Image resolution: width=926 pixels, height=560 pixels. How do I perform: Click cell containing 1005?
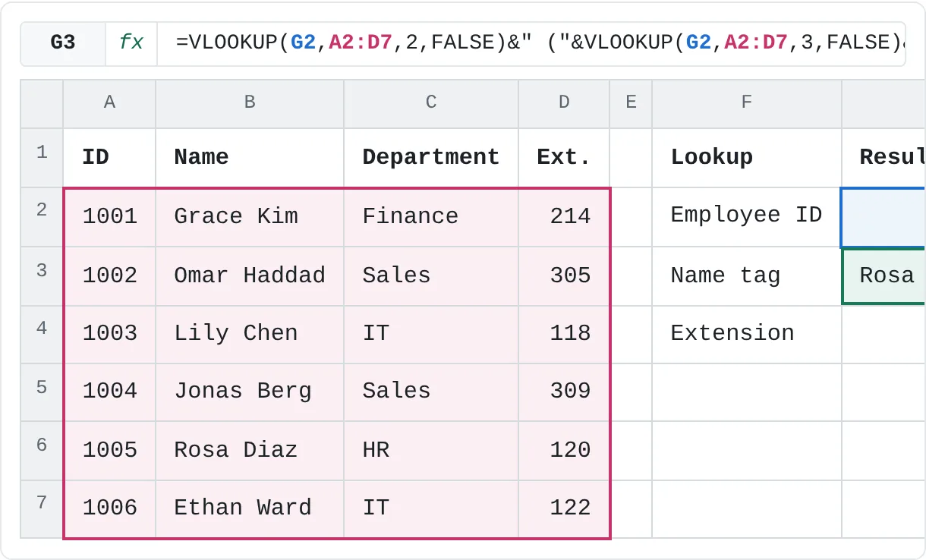click(x=109, y=451)
